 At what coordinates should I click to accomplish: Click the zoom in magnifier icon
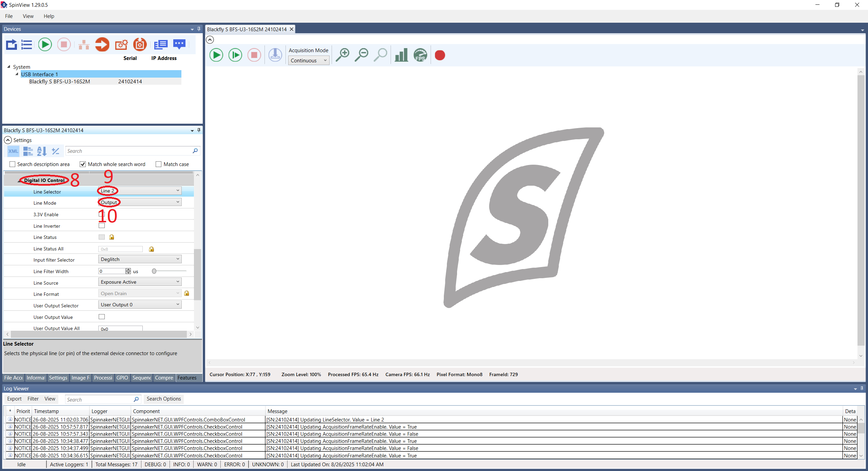point(342,55)
